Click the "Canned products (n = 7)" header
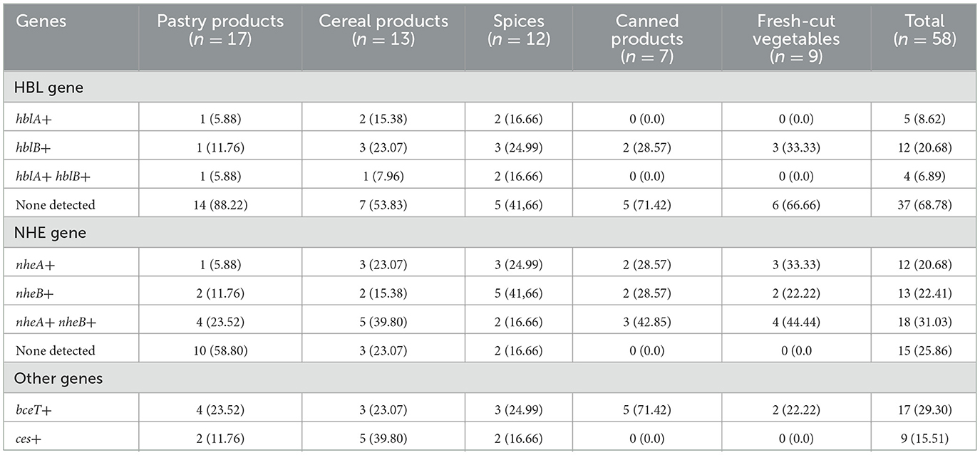 (646, 39)
